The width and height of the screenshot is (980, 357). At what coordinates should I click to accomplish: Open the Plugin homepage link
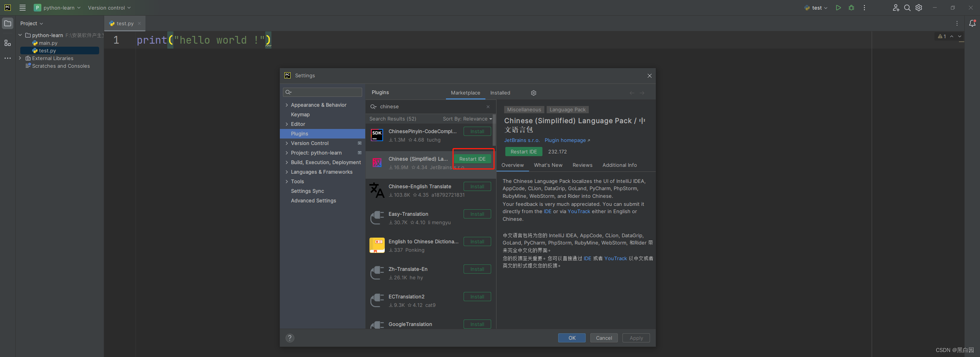pos(567,140)
